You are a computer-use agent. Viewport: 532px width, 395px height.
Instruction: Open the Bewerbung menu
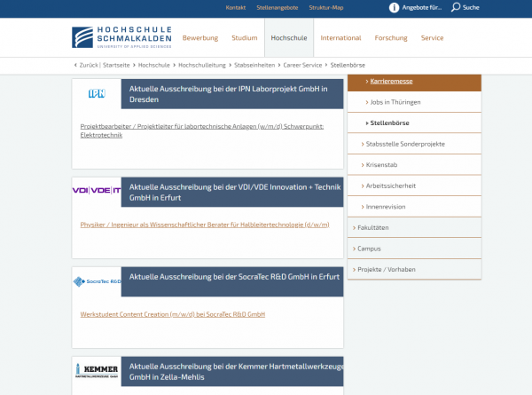[x=200, y=37]
